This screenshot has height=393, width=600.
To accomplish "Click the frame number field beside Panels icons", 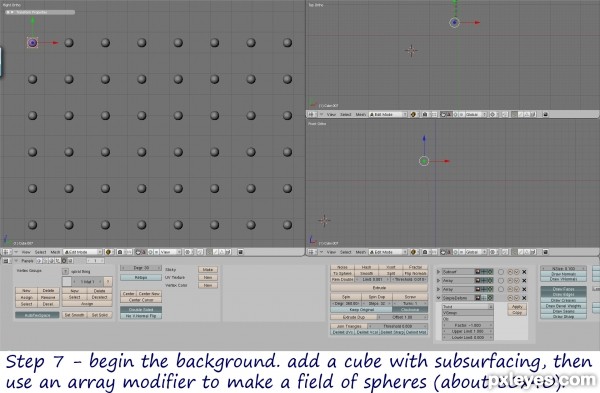I will click(x=95, y=261).
